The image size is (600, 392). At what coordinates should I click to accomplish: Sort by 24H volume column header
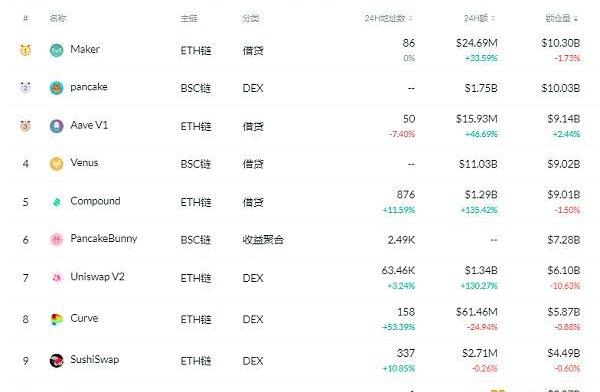pos(479,18)
